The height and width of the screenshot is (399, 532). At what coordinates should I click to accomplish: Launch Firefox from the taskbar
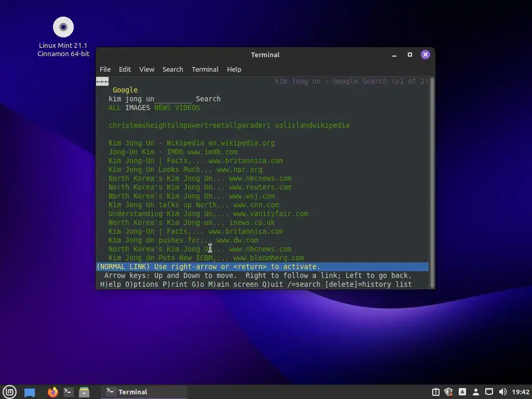tap(52, 392)
